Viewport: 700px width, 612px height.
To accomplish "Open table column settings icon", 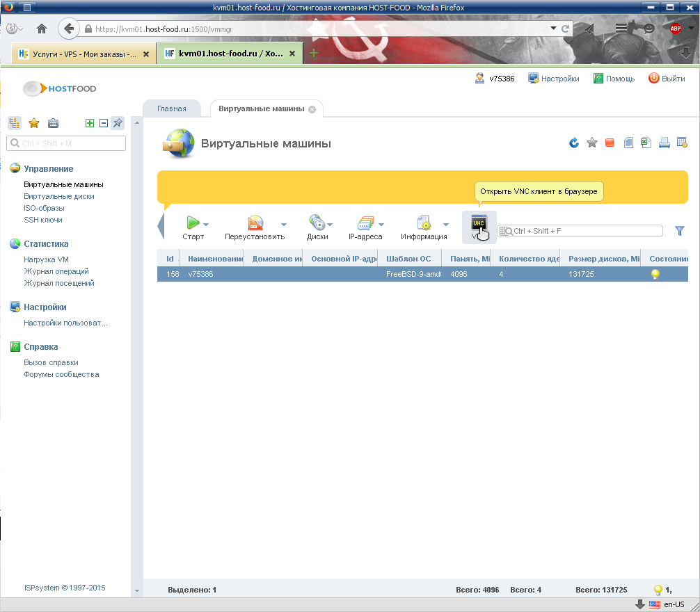I will click(x=682, y=143).
